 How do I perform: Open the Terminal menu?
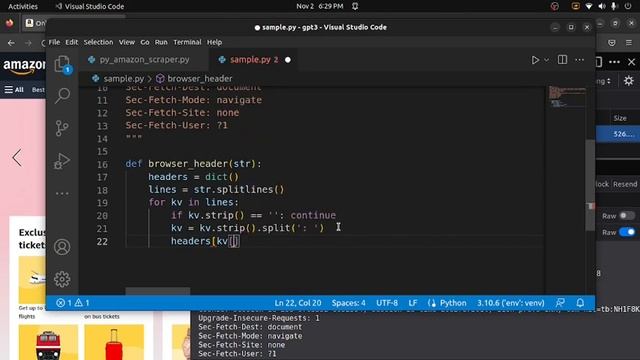[x=187, y=42]
